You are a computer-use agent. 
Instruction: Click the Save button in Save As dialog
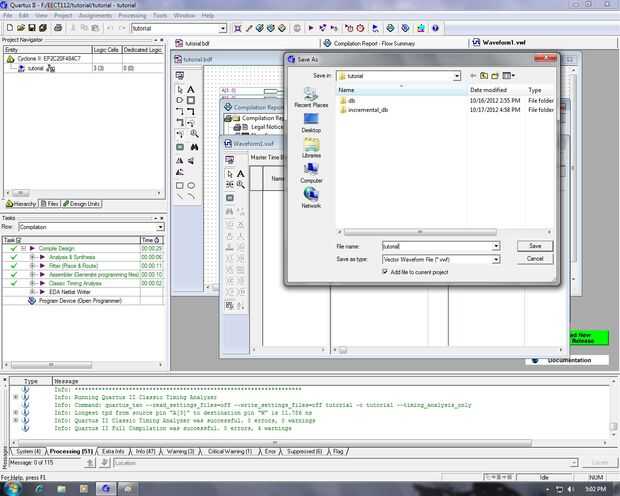coord(535,246)
